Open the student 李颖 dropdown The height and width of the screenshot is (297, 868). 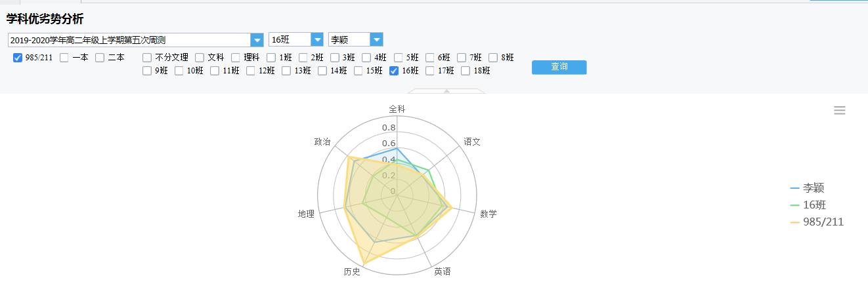376,40
